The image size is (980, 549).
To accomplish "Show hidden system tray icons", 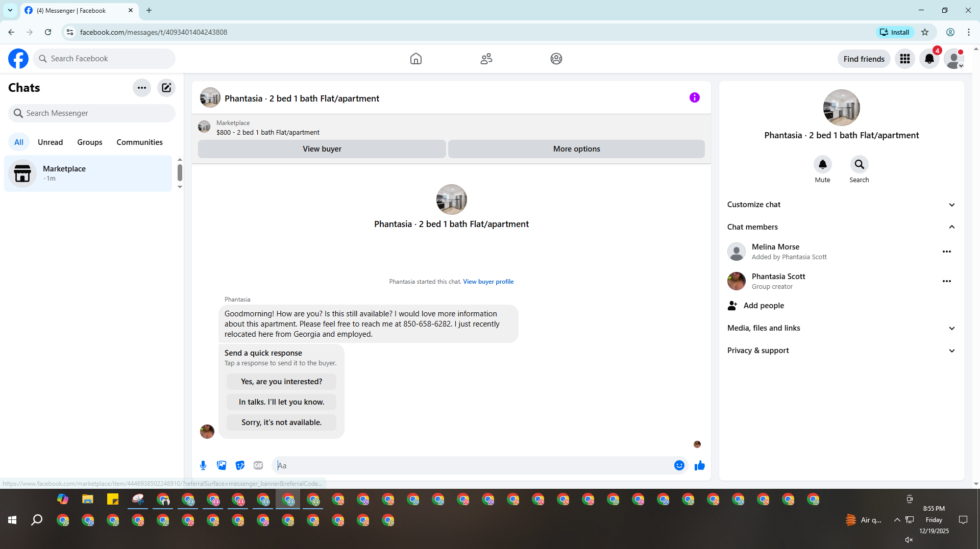I will (x=897, y=520).
